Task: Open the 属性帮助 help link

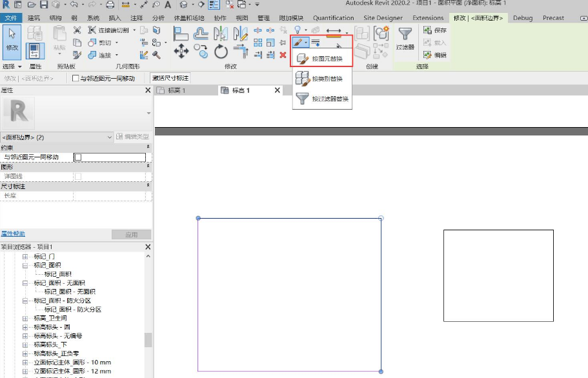Action: coord(13,234)
